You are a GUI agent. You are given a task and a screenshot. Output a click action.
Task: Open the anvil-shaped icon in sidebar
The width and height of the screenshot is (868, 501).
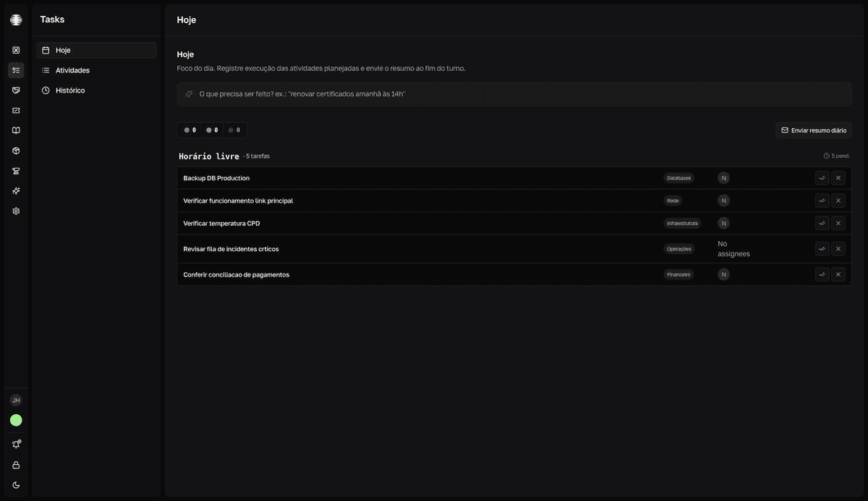(16, 171)
